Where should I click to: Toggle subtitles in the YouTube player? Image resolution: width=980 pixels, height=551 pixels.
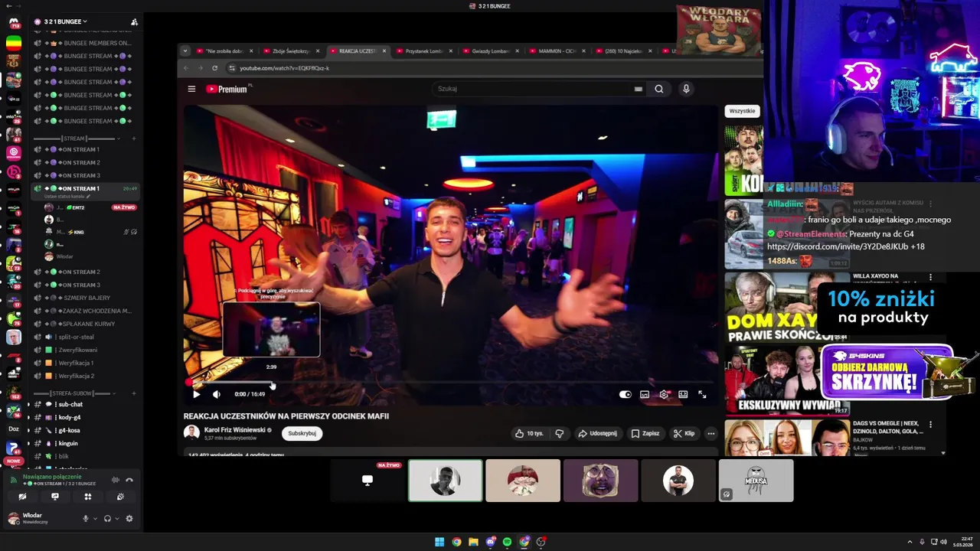(645, 394)
